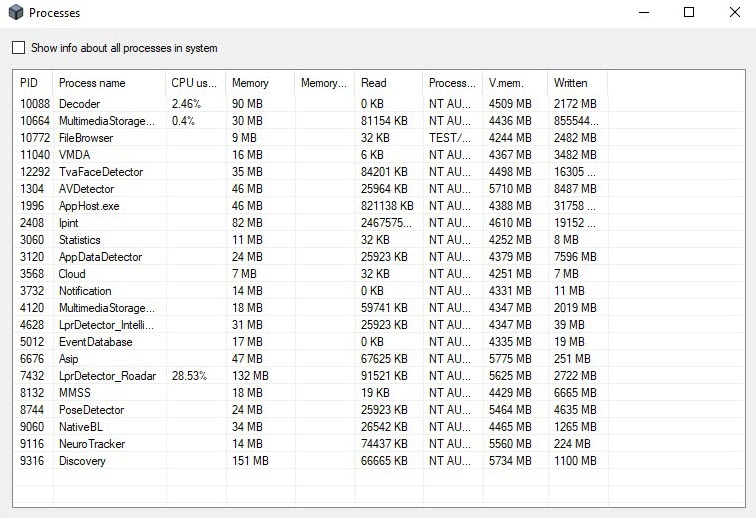
Task: Enable show info about all processes checkbox
Action: pos(19,48)
